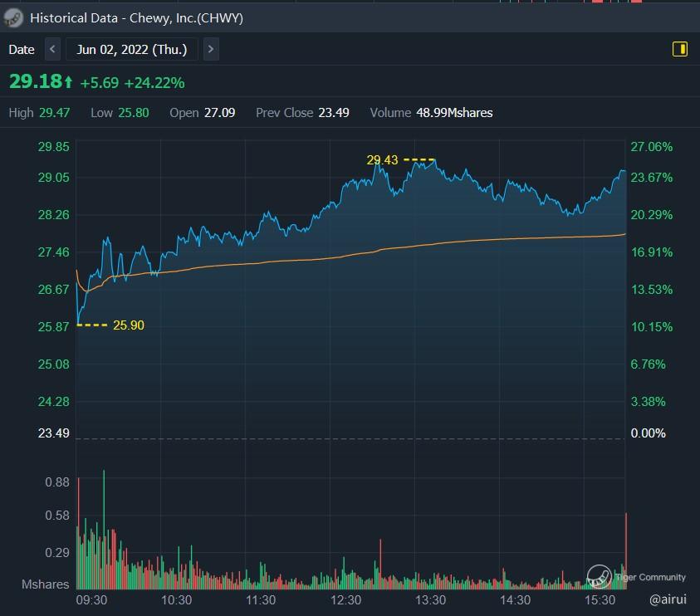This screenshot has width=700, height=616.
Task: Click the 09:30 time axis label
Action: [91, 600]
